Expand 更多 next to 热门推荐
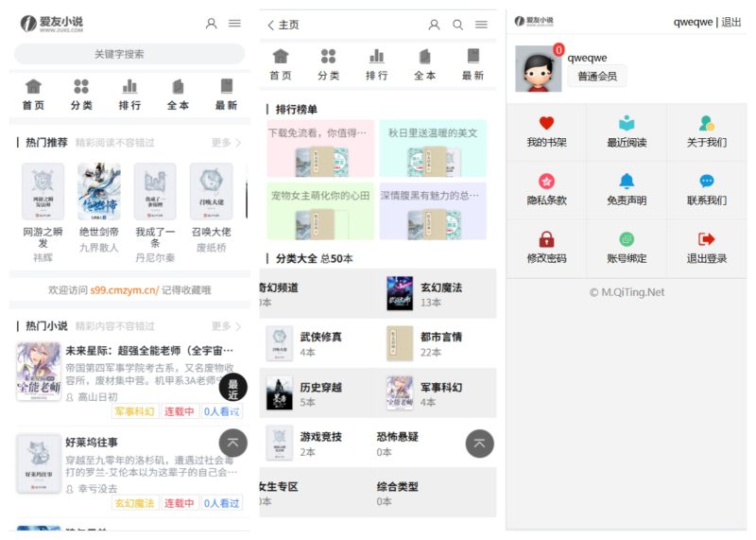Screen dimensions: 756x540 pos(226,143)
